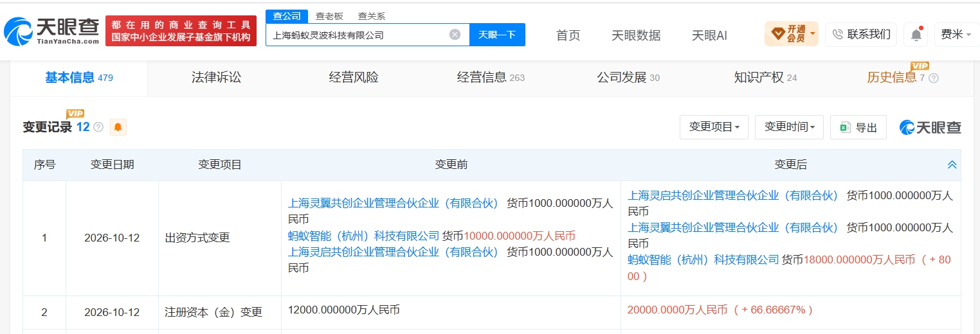
Task: Open the 费米 user account menu
Action: [956, 35]
